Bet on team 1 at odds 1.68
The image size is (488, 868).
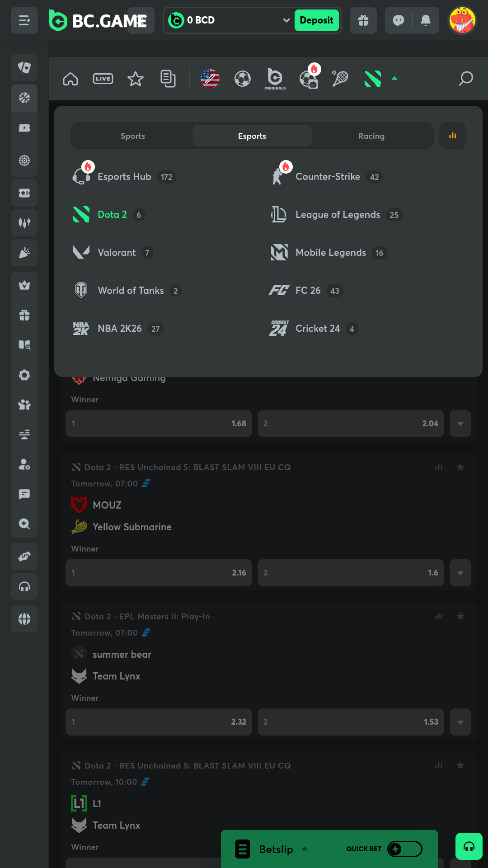159,424
